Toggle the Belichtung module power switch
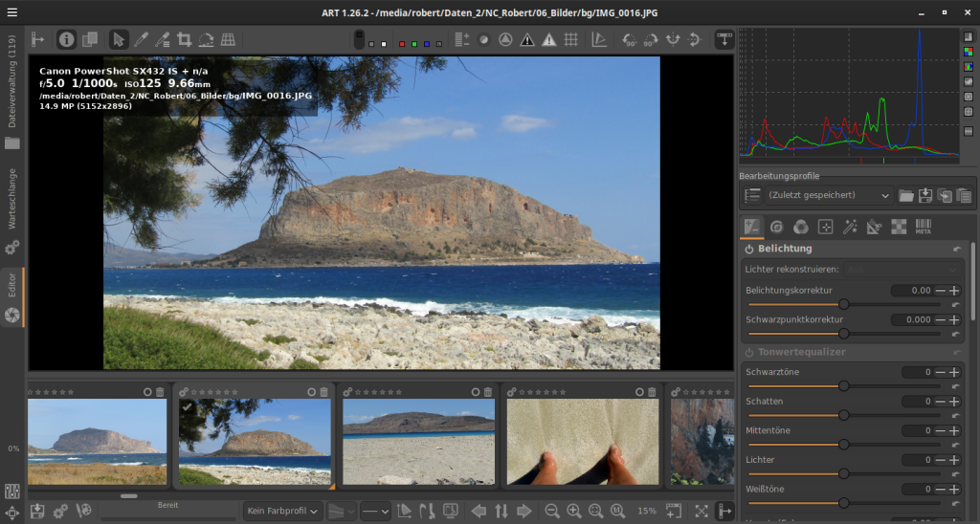980x524 pixels. tap(749, 249)
